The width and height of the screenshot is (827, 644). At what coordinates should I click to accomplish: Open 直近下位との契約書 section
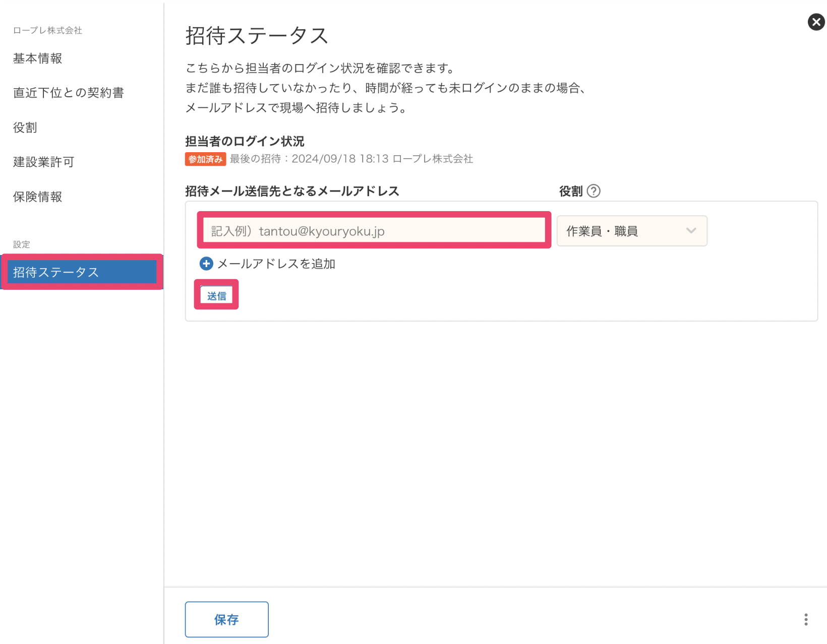pyautogui.click(x=69, y=93)
